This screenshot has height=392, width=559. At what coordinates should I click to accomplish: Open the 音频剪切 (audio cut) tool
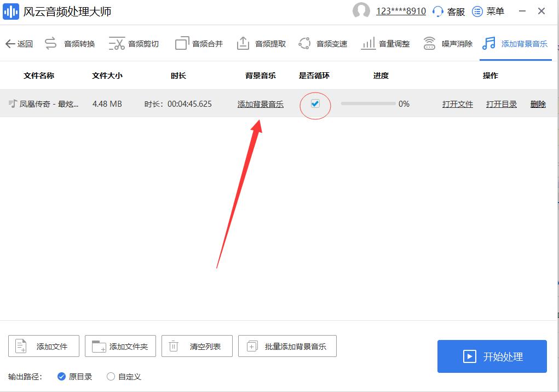(x=117, y=43)
